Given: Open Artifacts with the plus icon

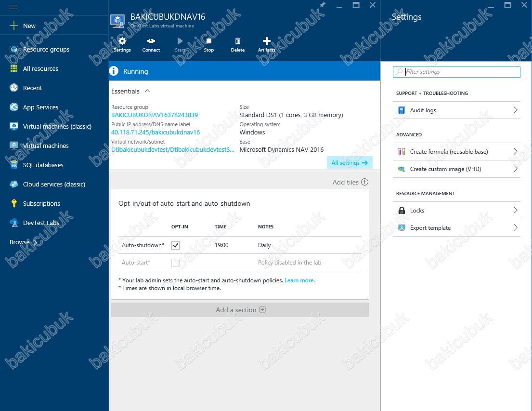Looking at the screenshot, I should tap(266, 42).
